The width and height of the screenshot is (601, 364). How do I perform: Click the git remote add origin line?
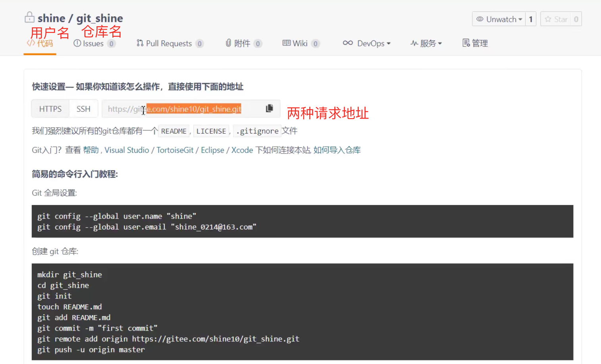(x=168, y=339)
